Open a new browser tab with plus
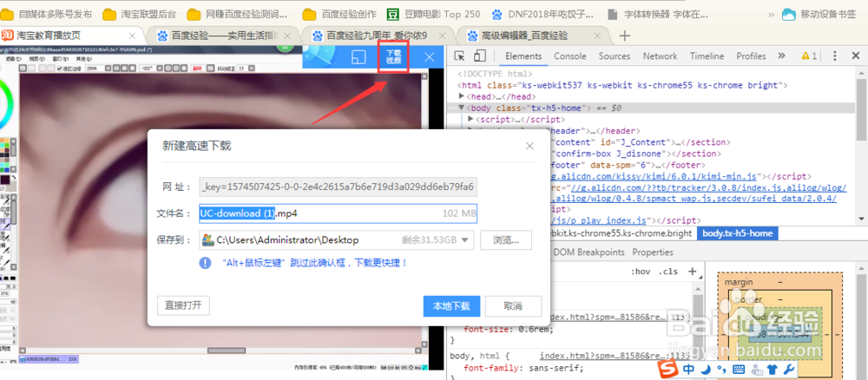The image size is (868, 380). [x=624, y=36]
